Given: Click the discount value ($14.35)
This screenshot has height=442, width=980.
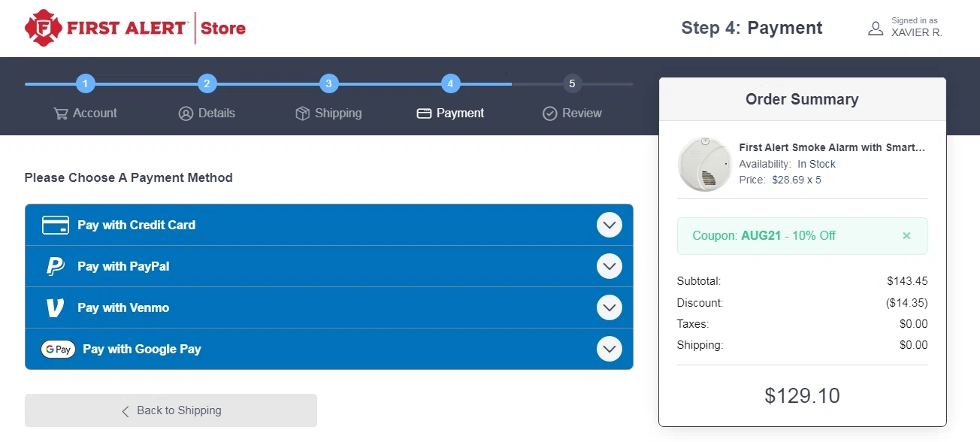Looking at the screenshot, I should [x=906, y=303].
